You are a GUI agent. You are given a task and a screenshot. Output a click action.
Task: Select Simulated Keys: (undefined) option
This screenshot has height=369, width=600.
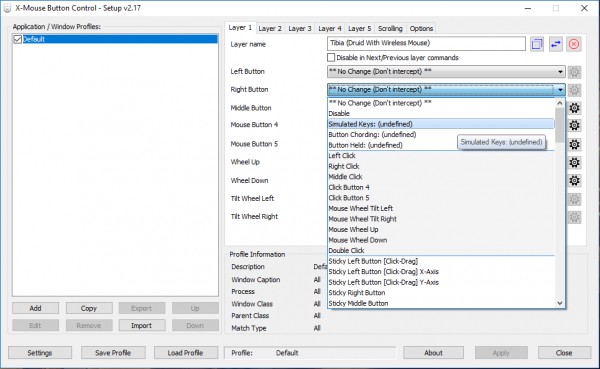tap(441, 124)
